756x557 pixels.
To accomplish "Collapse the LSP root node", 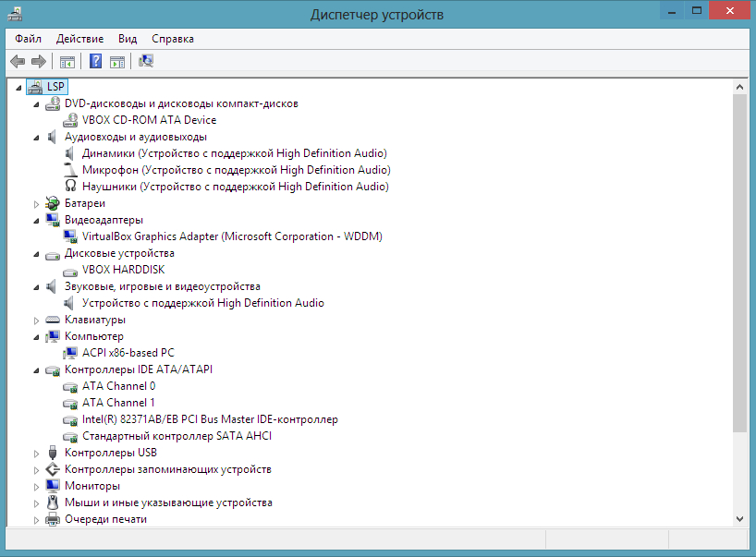I will 18,88.
